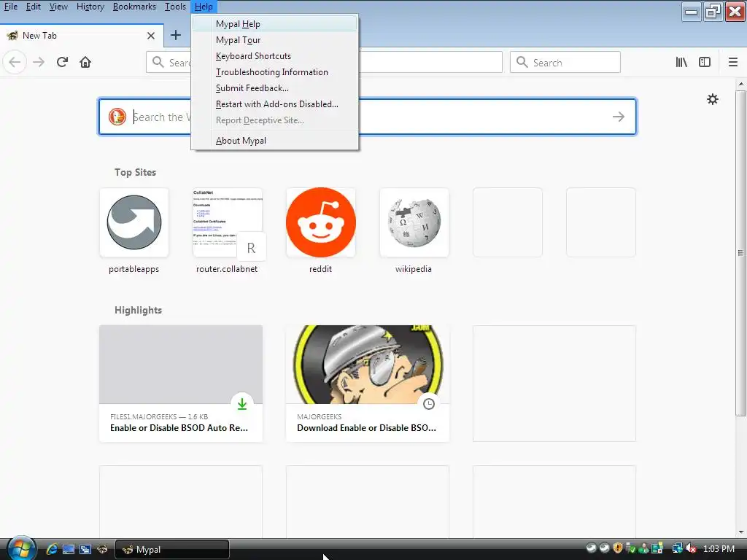
Task: Go to the Home page
Action: coord(85,63)
